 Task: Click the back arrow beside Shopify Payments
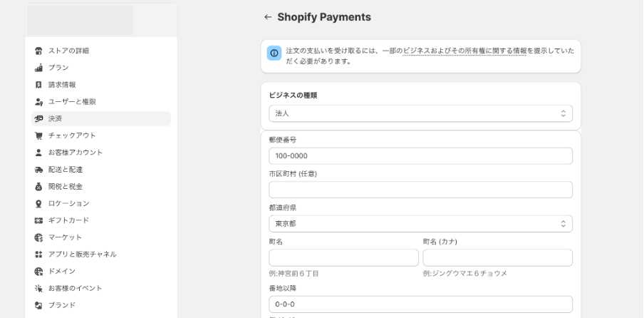(268, 17)
